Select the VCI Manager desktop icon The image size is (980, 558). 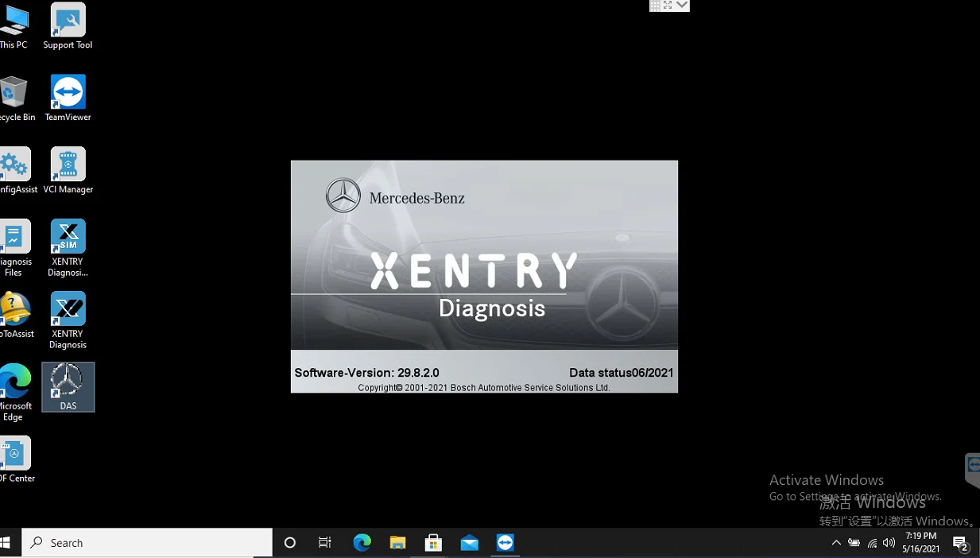(68, 170)
